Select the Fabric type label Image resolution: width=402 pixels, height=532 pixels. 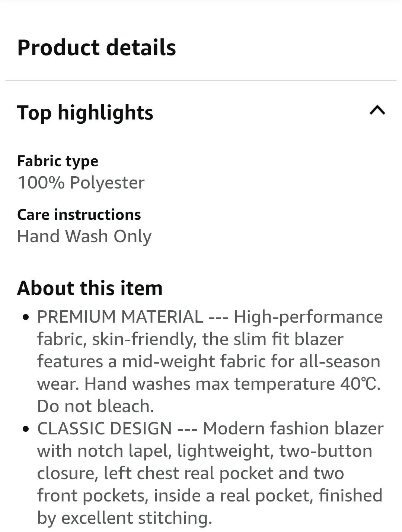click(x=58, y=161)
